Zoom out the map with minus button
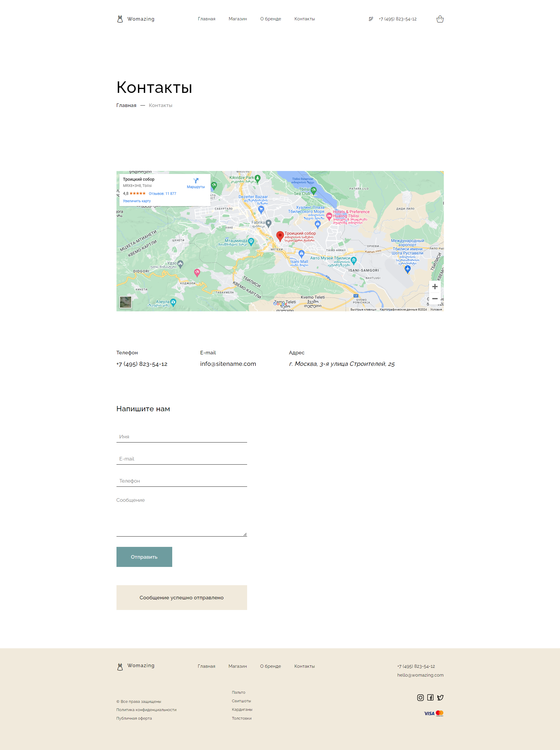This screenshot has height=750, width=560. (x=435, y=299)
